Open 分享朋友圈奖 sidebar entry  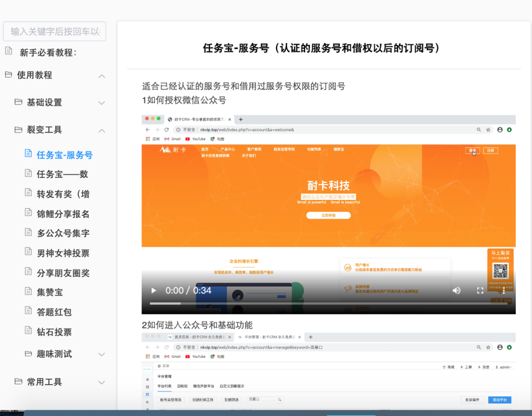click(63, 273)
